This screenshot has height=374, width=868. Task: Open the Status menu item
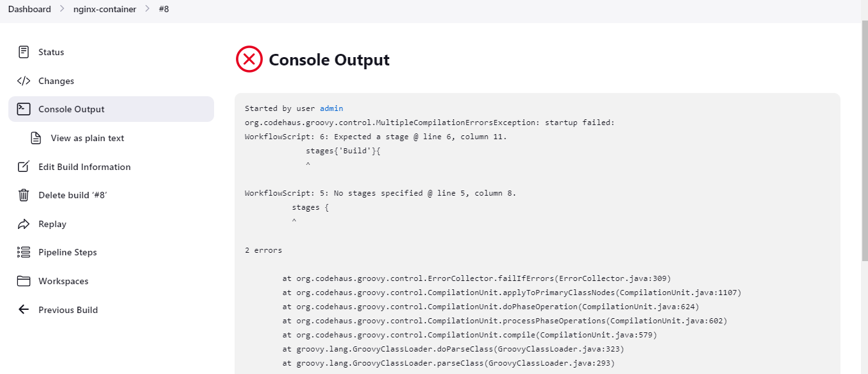tap(51, 52)
